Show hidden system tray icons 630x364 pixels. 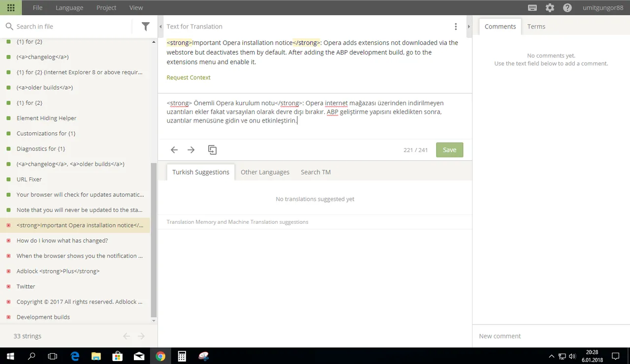coord(551,356)
